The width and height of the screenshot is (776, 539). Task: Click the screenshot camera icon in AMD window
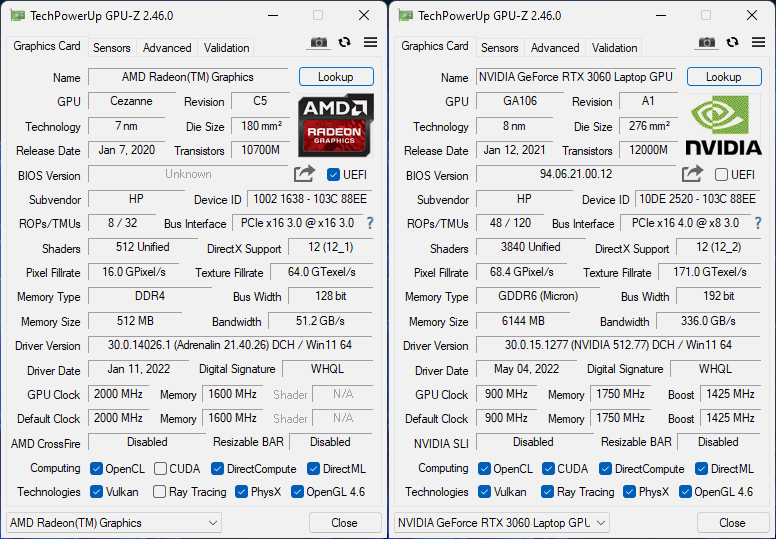[x=319, y=42]
